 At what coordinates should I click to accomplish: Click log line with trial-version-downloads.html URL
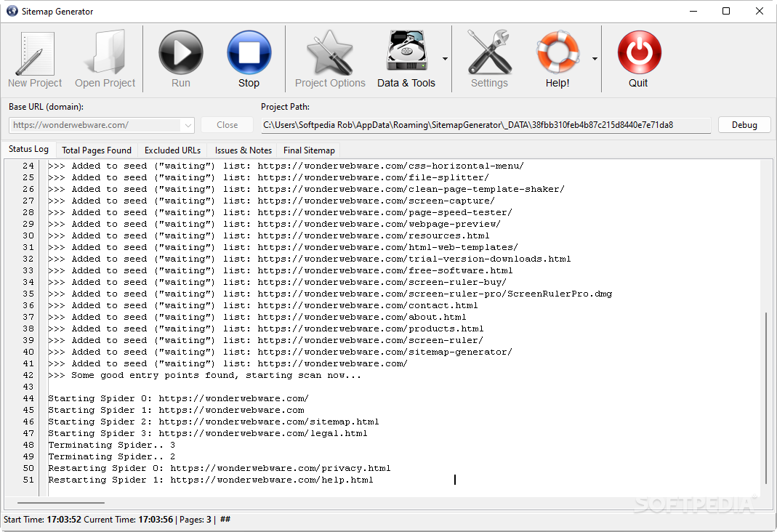click(x=309, y=259)
